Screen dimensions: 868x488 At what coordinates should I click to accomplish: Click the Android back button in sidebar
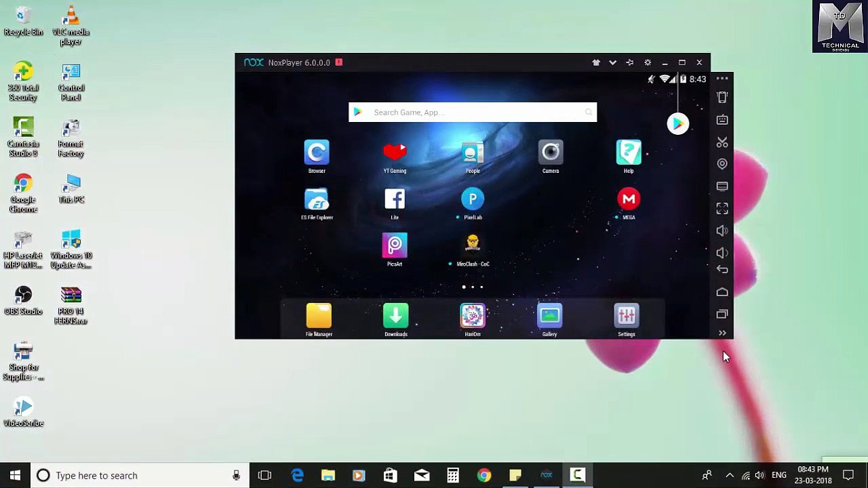tap(722, 270)
